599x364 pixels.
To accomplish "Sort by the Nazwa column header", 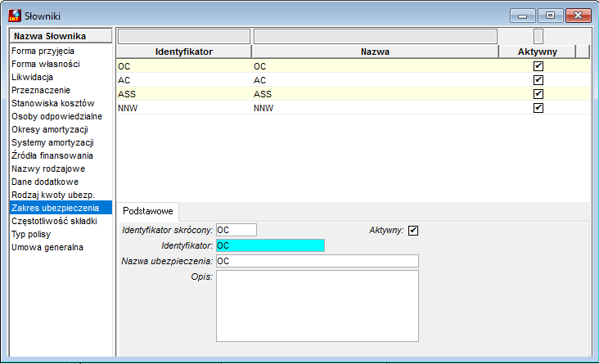I will (x=375, y=52).
